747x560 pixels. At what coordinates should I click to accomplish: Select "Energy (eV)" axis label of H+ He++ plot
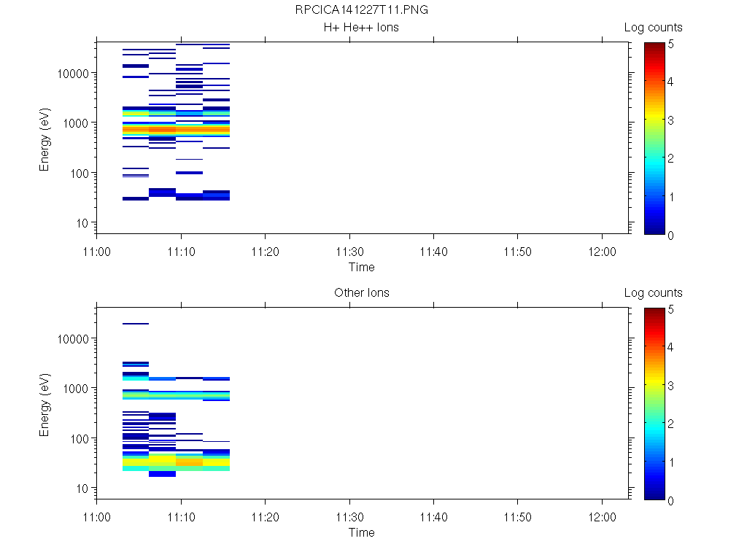[x=44, y=140]
